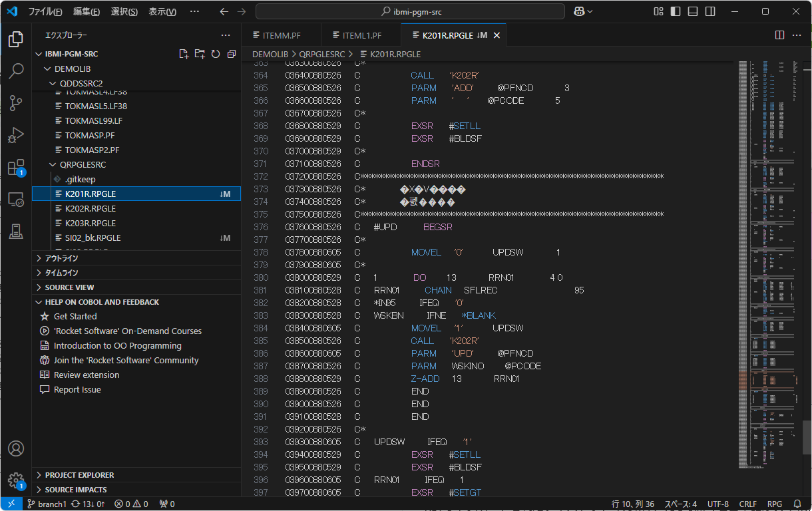Viewport: 812px width, 511px height.
Task: Open the Extensions view with badge
Action: click(16, 167)
